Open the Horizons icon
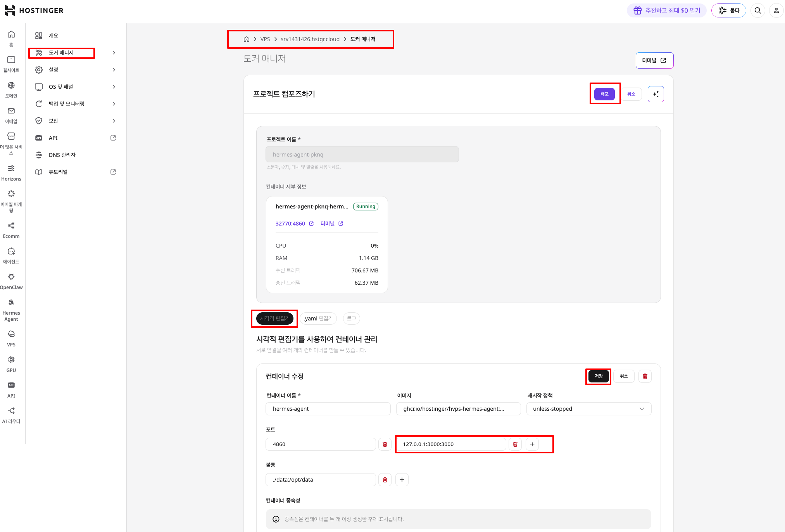Viewport: 785px width, 532px height. 11,168
